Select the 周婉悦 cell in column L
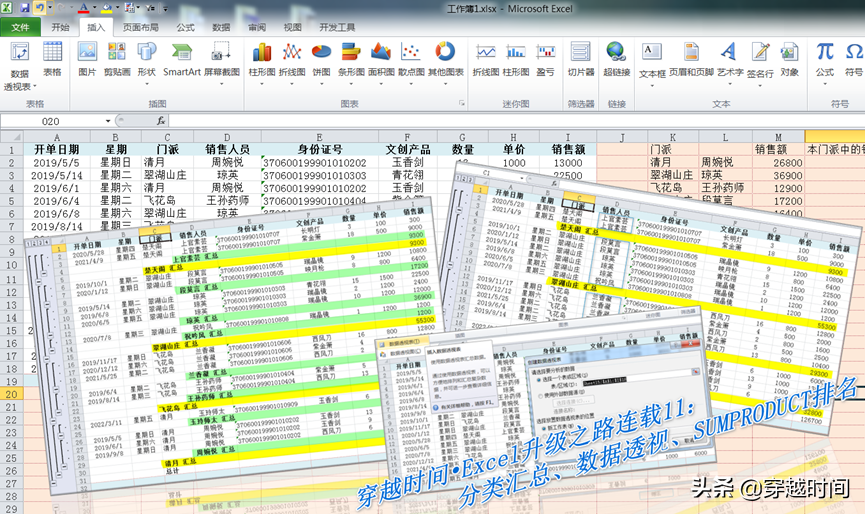Screen dimensions: 865x514 [x=725, y=162]
